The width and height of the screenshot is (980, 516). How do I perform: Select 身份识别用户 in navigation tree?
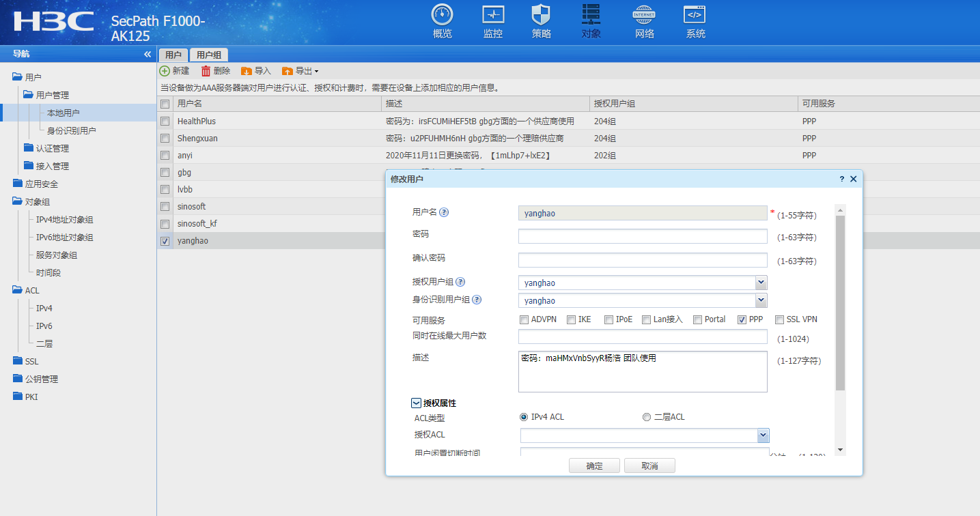(x=71, y=130)
